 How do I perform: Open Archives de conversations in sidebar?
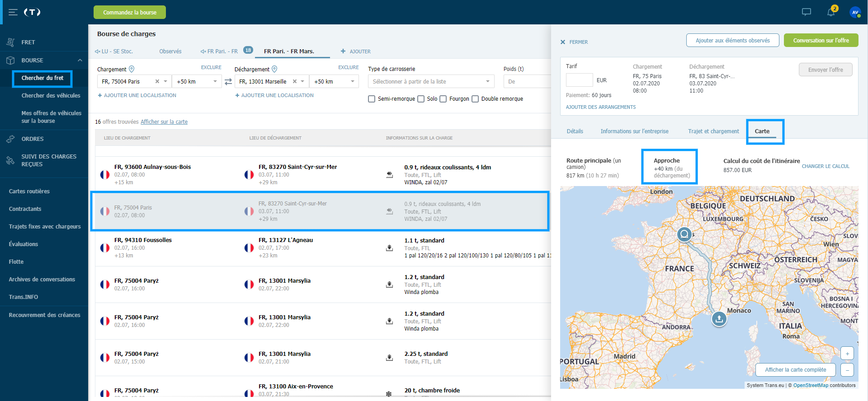click(x=42, y=280)
